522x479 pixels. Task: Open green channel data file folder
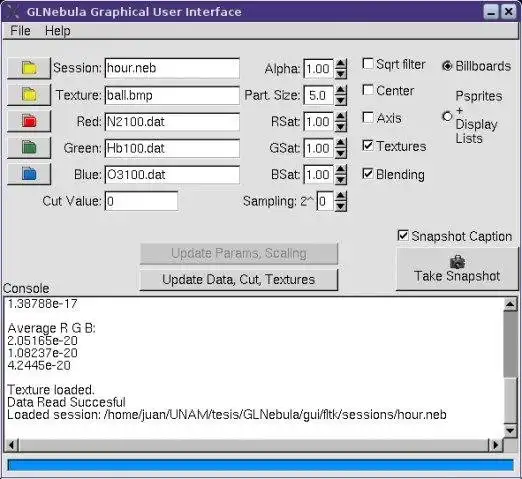[29, 147]
